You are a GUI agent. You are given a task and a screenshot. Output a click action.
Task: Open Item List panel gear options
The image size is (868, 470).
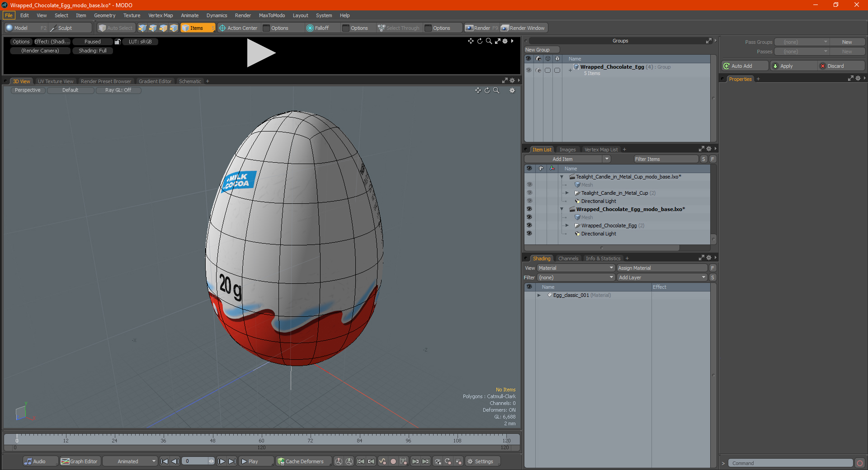(709, 149)
